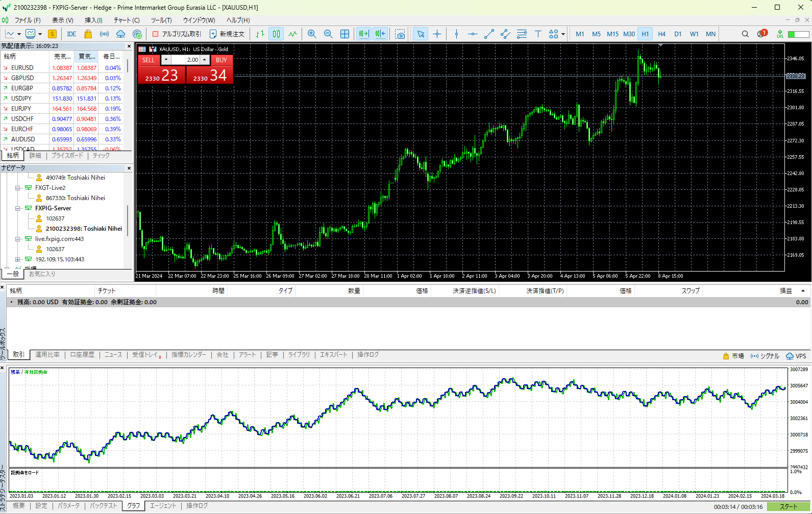Open the チャート(C) menu

coord(126,20)
